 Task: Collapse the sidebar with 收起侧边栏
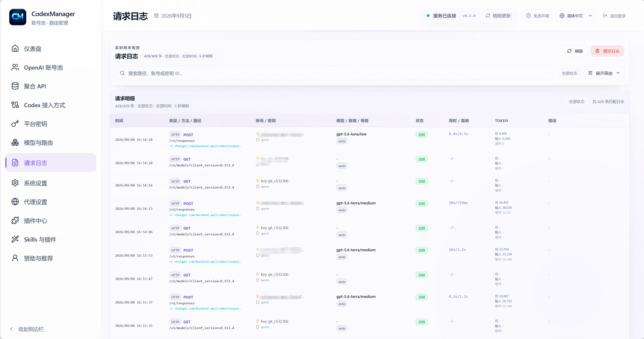tap(27, 329)
